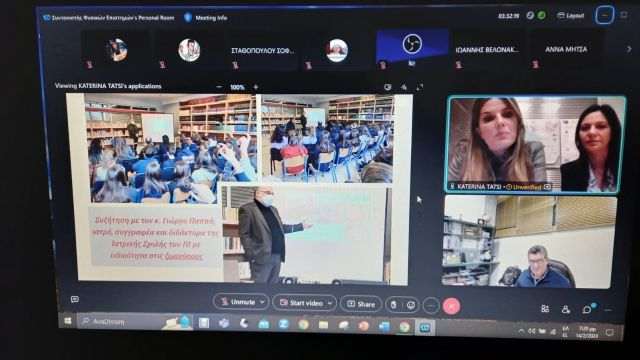This screenshot has width=640, height=360.
Task: Show next participants in filmstrip
Action: click(x=629, y=49)
